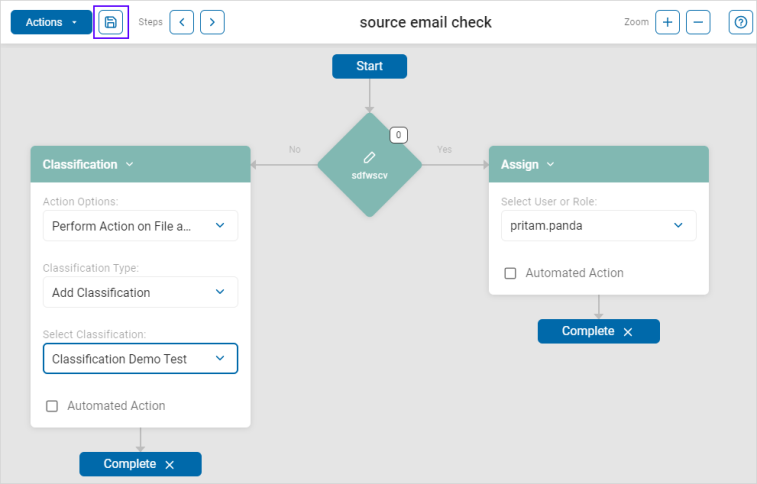Open the Select Classification dropdown
Viewport: 757px width, 484px height.
[140, 359]
